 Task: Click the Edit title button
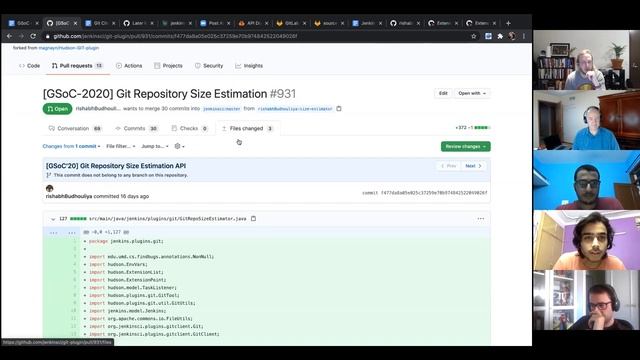click(x=443, y=93)
